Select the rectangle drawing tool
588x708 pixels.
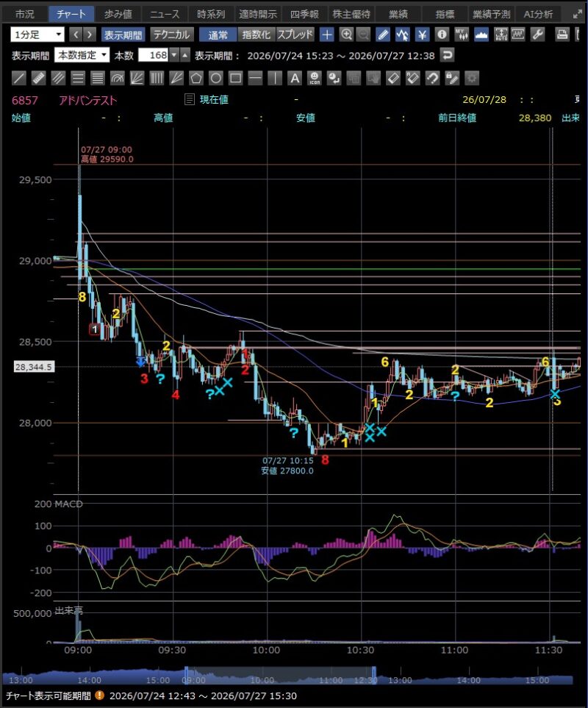tap(235, 78)
